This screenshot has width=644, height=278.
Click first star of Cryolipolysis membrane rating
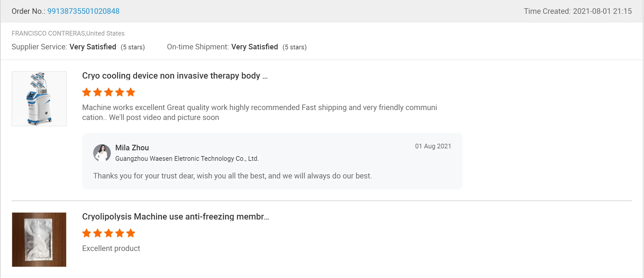(87, 233)
